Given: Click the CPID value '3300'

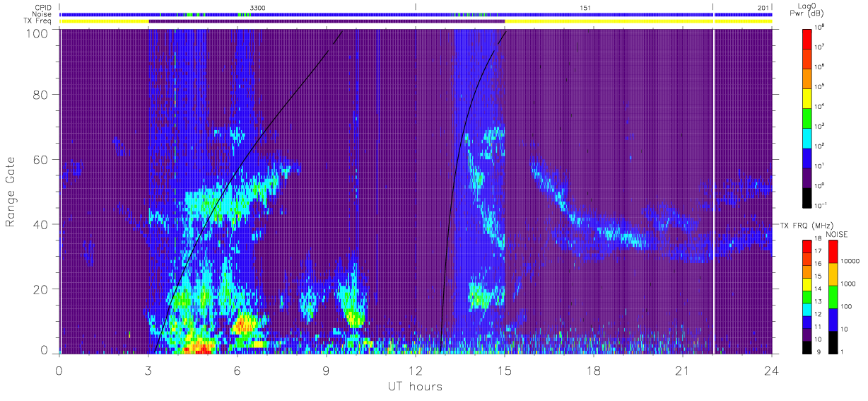Looking at the screenshot, I should click(258, 8).
